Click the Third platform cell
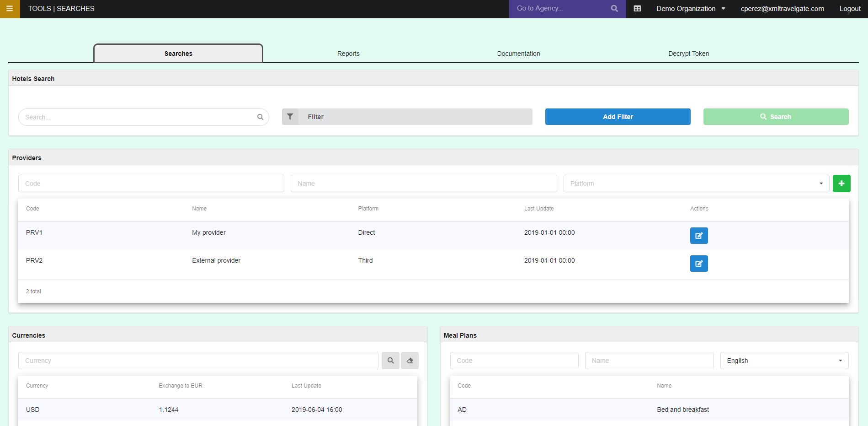Viewport: 868px width, 426px height. point(365,260)
